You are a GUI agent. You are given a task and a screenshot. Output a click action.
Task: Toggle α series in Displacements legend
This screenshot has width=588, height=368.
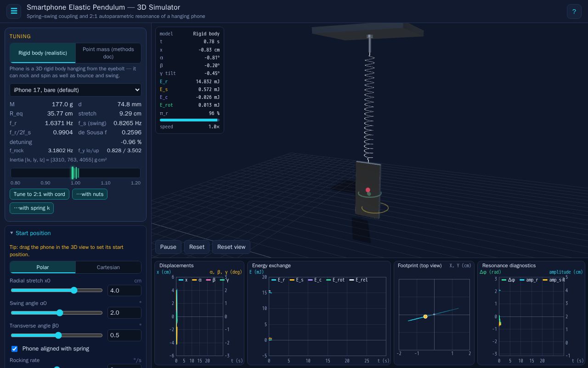(197, 280)
